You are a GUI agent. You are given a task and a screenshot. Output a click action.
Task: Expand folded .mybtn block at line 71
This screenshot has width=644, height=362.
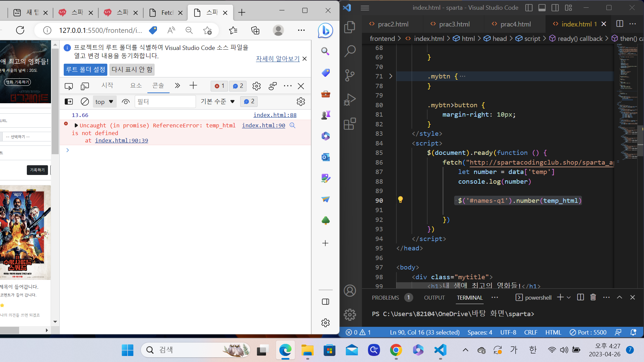coord(391,76)
